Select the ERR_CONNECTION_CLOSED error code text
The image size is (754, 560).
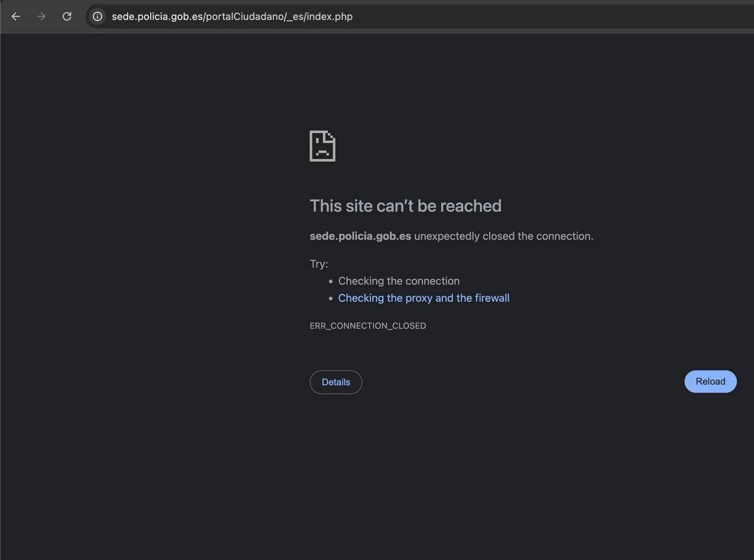[368, 326]
